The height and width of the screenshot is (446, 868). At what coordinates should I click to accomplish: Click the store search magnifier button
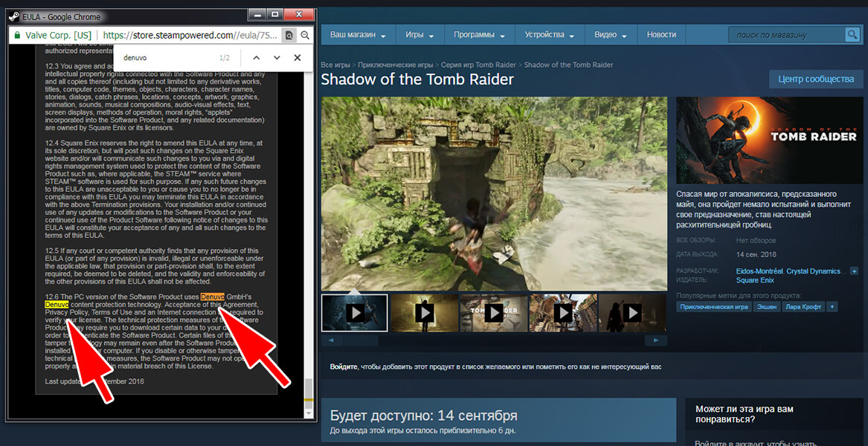852,35
